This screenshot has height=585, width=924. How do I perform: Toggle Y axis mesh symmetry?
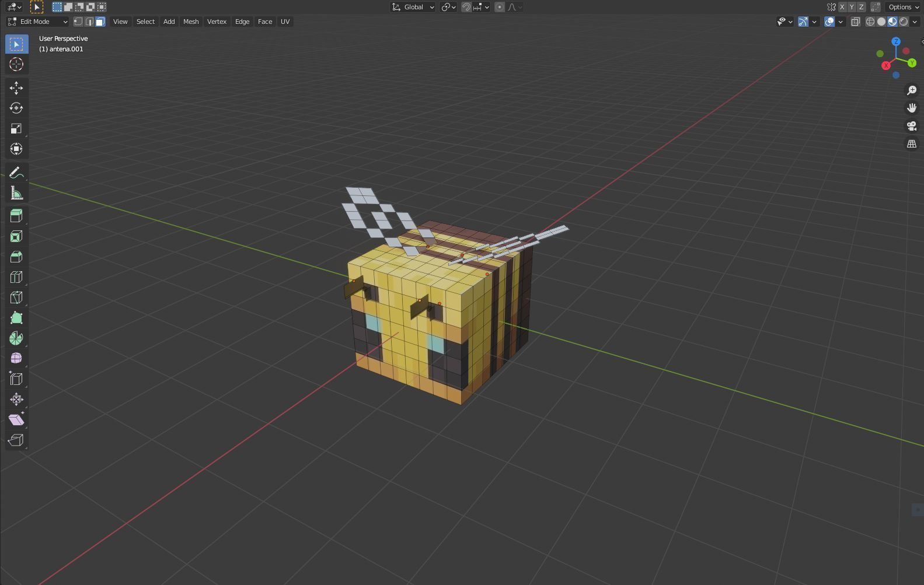pyautogui.click(x=852, y=7)
